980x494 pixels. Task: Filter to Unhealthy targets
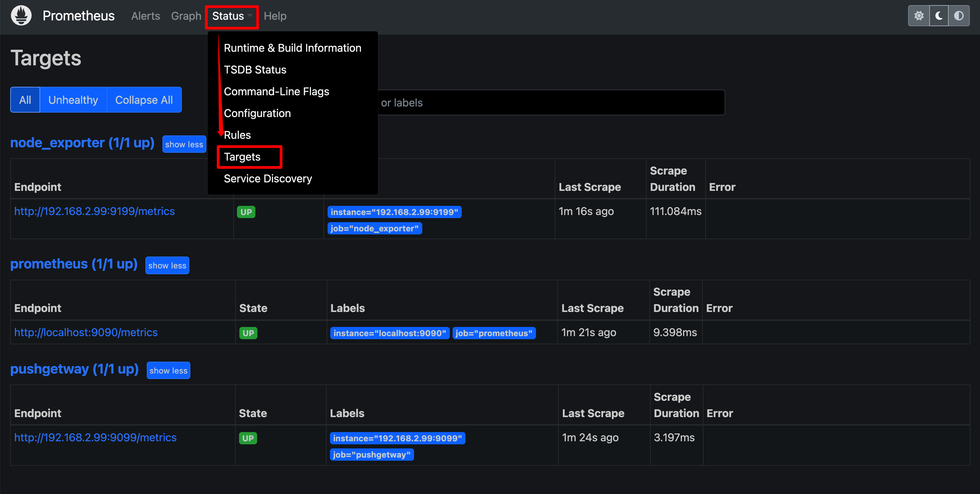tap(73, 100)
